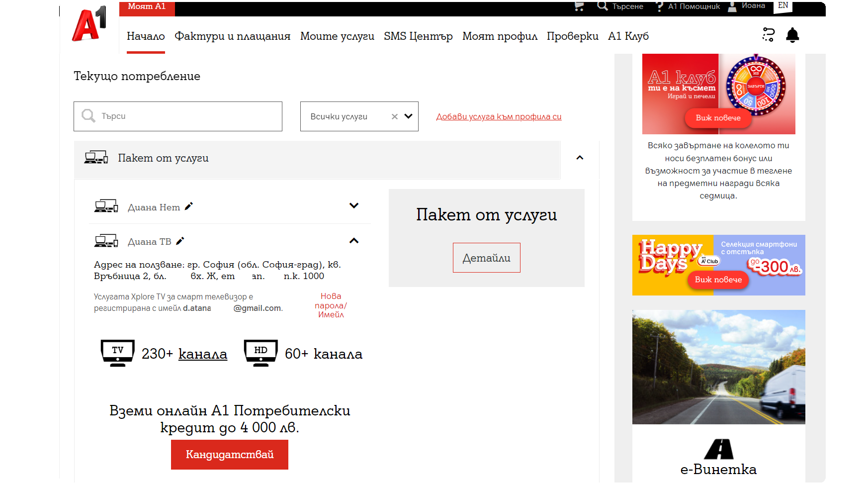Open the shopping cart icon
868x488 pixels.
(579, 6)
